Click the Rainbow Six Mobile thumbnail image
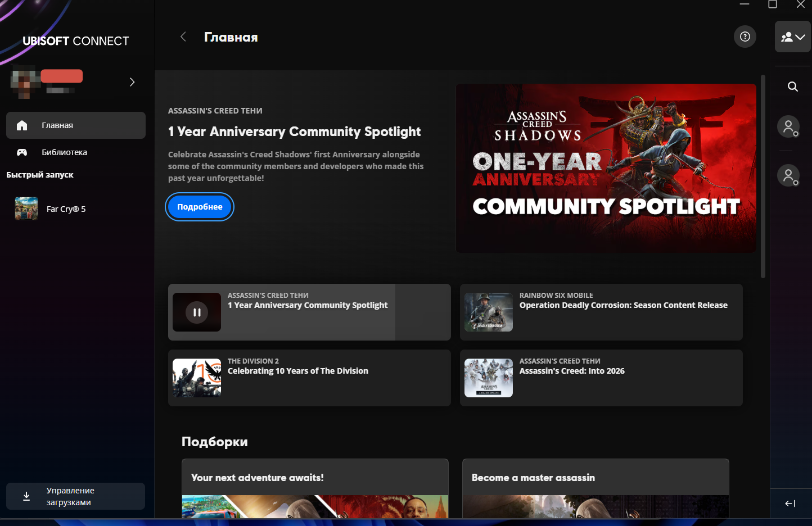Screen dimensions: 812x526 pyautogui.click(x=489, y=312)
